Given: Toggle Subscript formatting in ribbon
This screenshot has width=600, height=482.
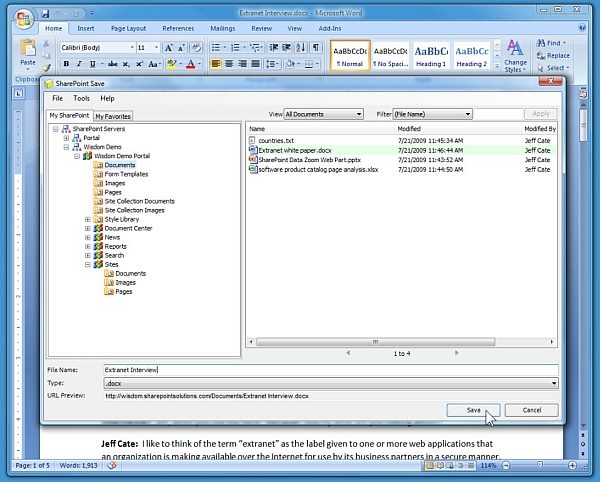Looking at the screenshot, I should coord(126,64).
